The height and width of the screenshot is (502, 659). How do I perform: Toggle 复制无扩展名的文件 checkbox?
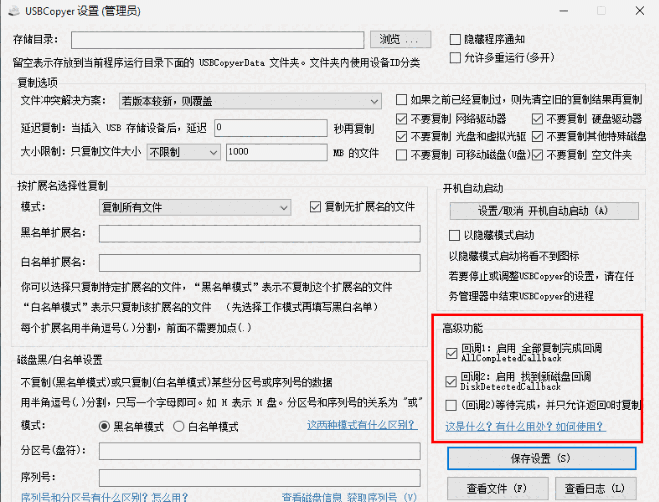point(315,207)
